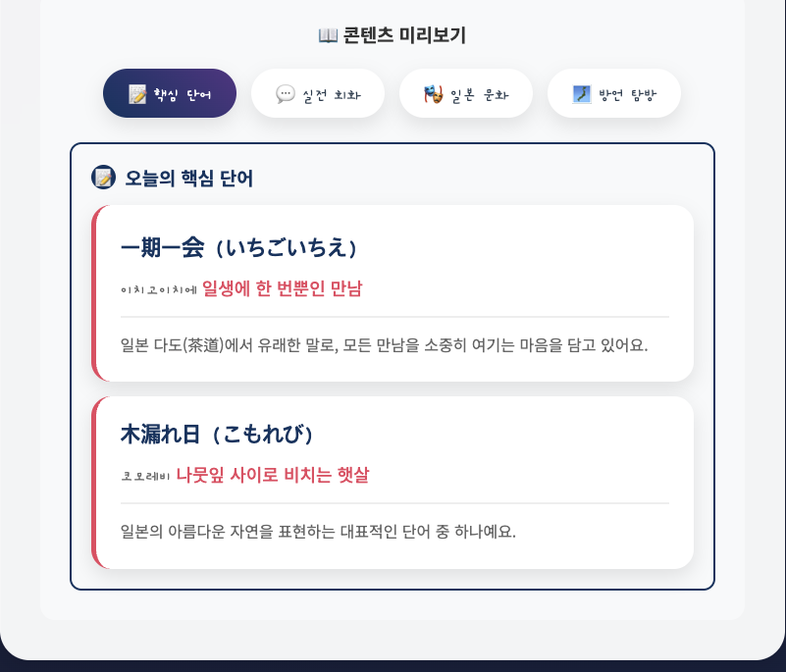The width and height of the screenshot is (786, 672).
Task: Click the 코모레비 pronunciation text
Action: pyautogui.click(x=146, y=476)
